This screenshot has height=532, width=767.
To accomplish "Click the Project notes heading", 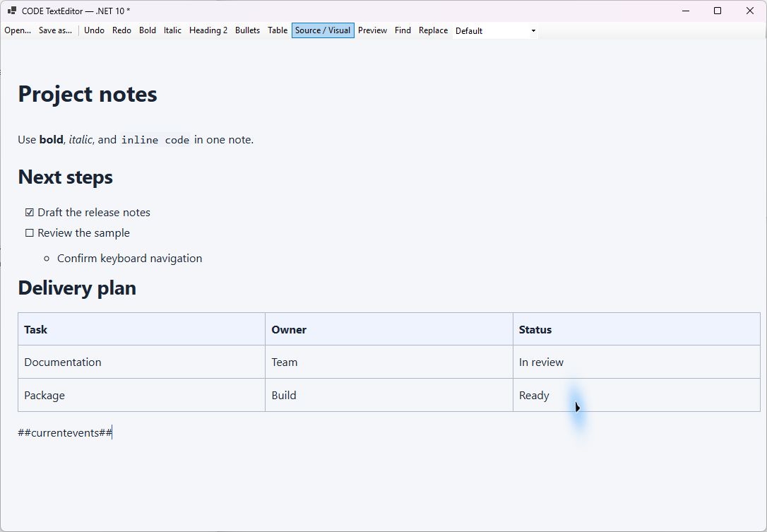I will click(88, 94).
